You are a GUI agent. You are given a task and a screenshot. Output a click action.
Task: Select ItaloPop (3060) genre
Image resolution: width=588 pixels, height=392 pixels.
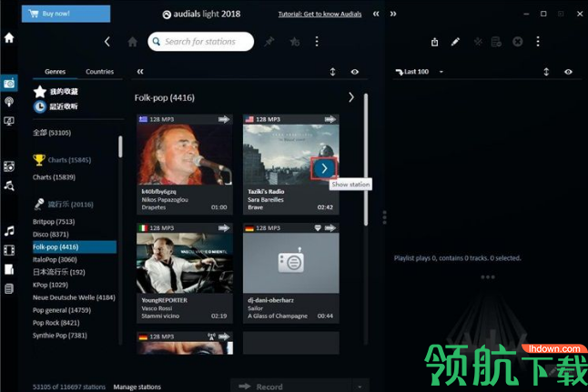[x=55, y=259]
